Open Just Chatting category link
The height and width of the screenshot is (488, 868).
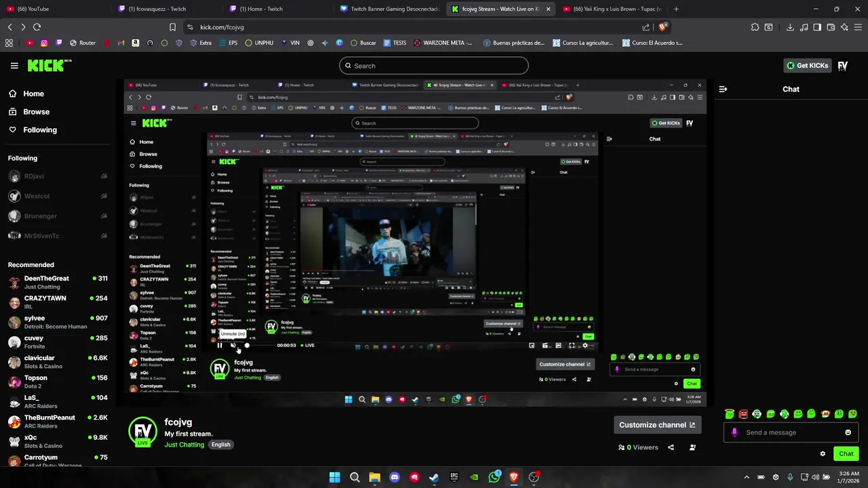pyautogui.click(x=184, y=445)
